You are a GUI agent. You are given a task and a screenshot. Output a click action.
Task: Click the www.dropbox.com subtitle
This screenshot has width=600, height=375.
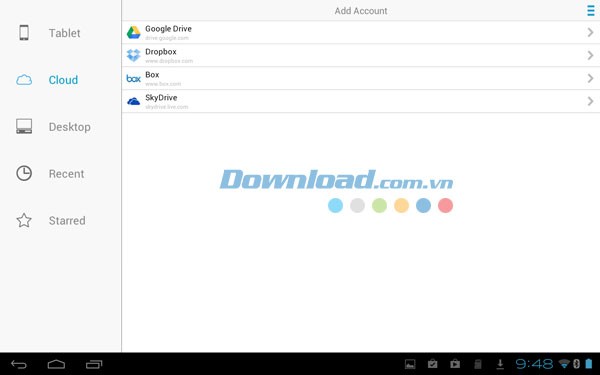[x=169, y=61]
